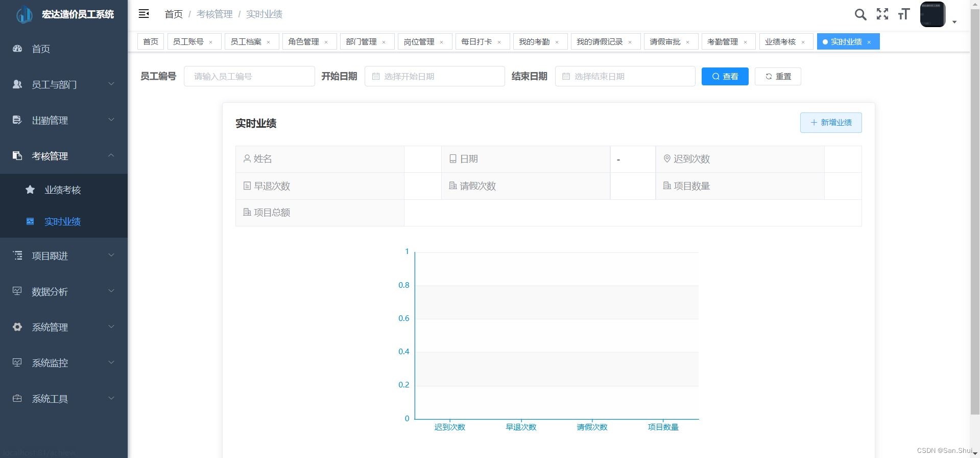Click the 系统管理 gear icon
Viewport: 980px width, 458px height.
pos(17,327)
